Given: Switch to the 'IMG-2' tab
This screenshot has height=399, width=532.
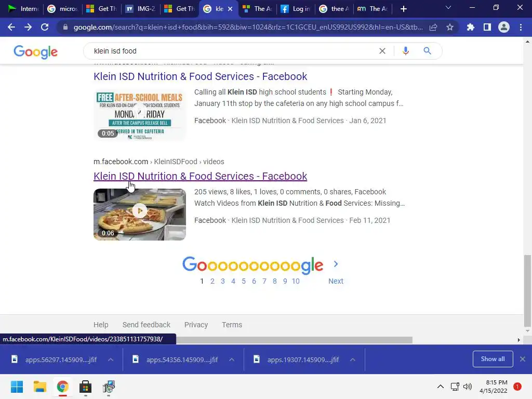Looking at the screenshot, I should 141,9.
